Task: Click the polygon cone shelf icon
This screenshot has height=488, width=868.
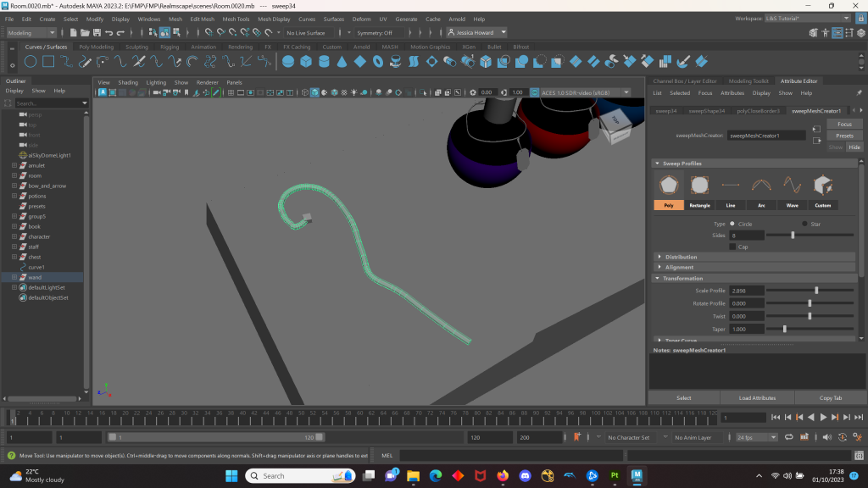Action: (342, 61)
